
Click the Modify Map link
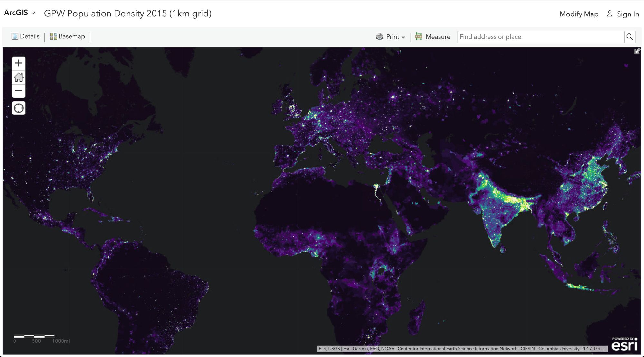point(579,14)
